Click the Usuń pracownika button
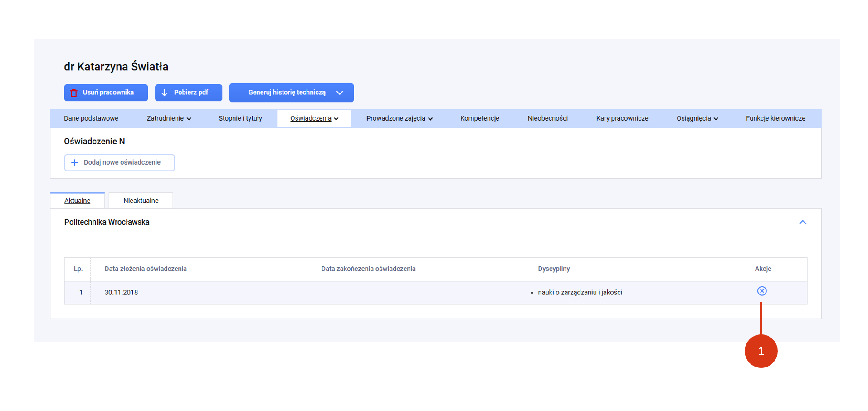This screenshot has width=868, height=411. 106,93
